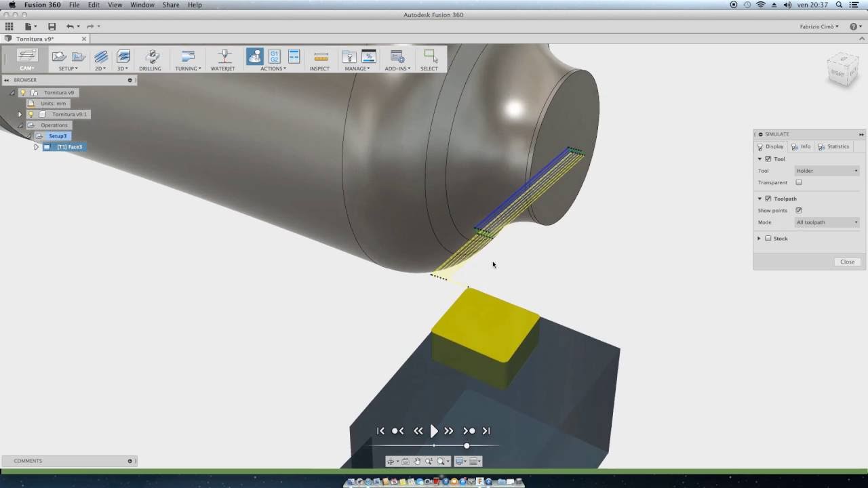Skip to the next operation
Image resolution: width=868 pixels, height=488 pixels.
click(469, 431)
